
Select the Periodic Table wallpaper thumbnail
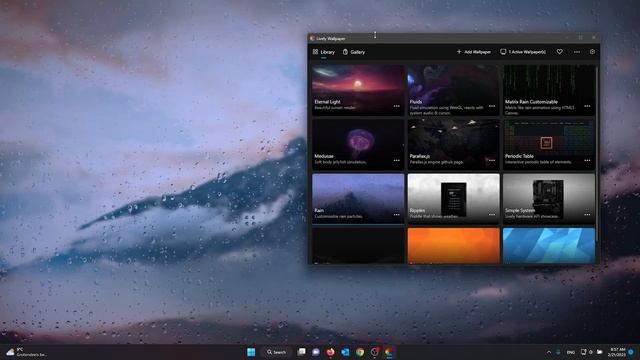click(549, 144)
